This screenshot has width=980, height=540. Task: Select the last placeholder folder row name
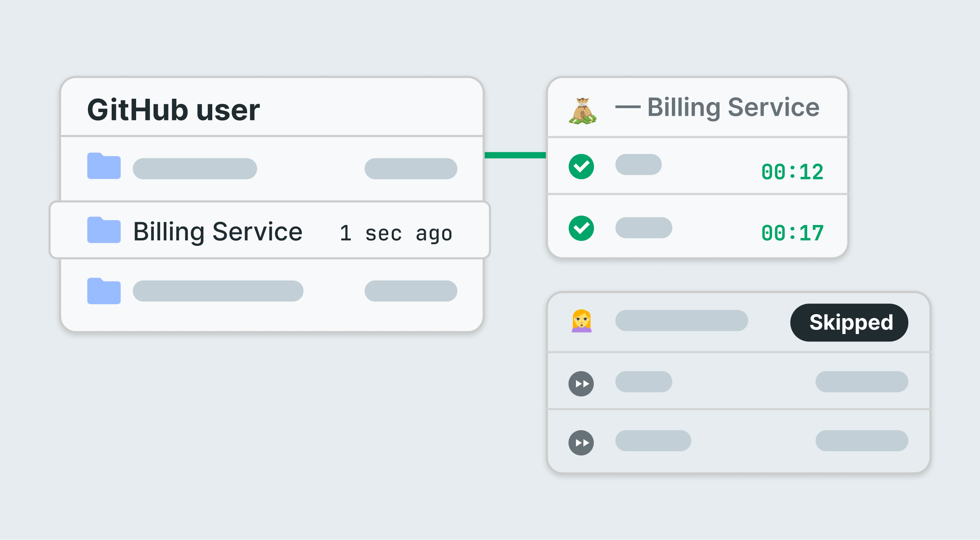coord(218,291)
